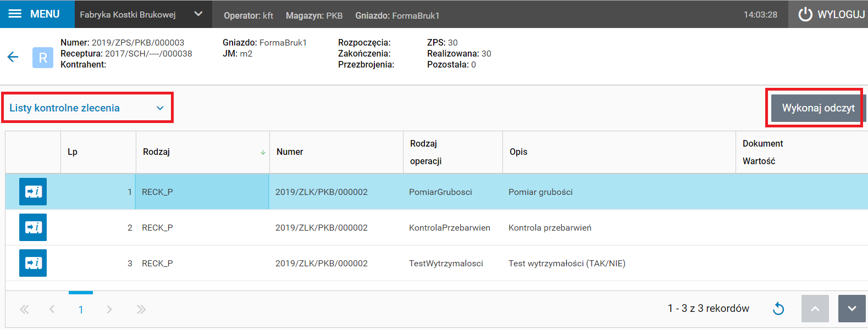Open the Listy kontrolne zlecenia dropdown

tap(87, 108)
